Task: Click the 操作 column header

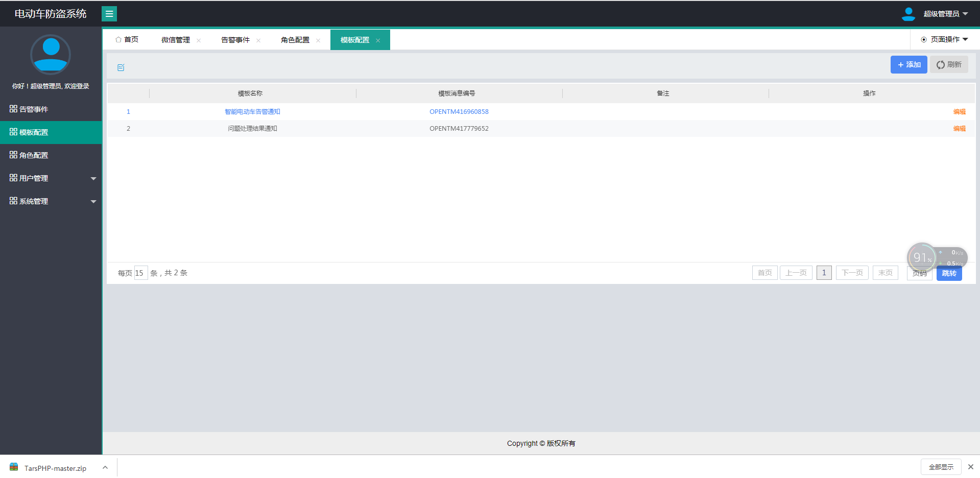Action: tap(869, 93)
